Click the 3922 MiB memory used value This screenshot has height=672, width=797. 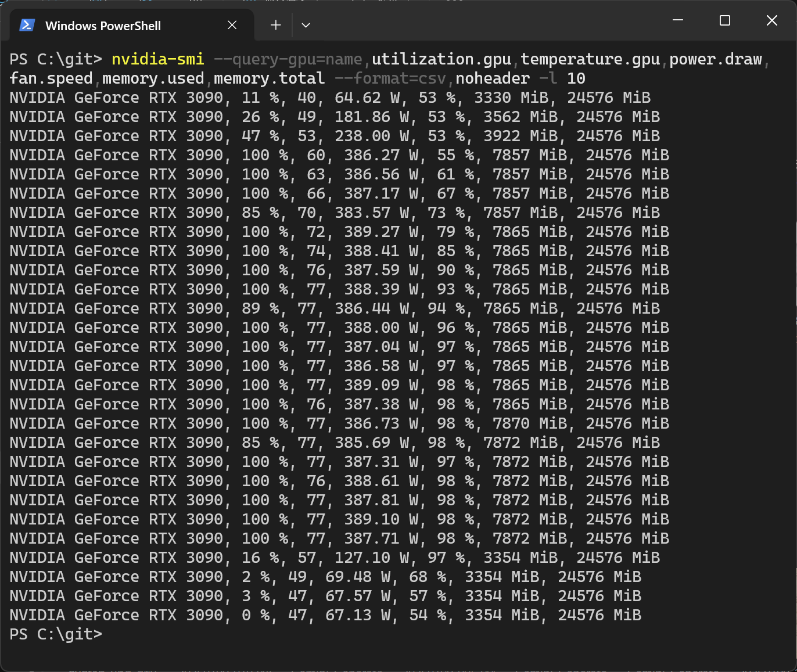click(520, 136)
